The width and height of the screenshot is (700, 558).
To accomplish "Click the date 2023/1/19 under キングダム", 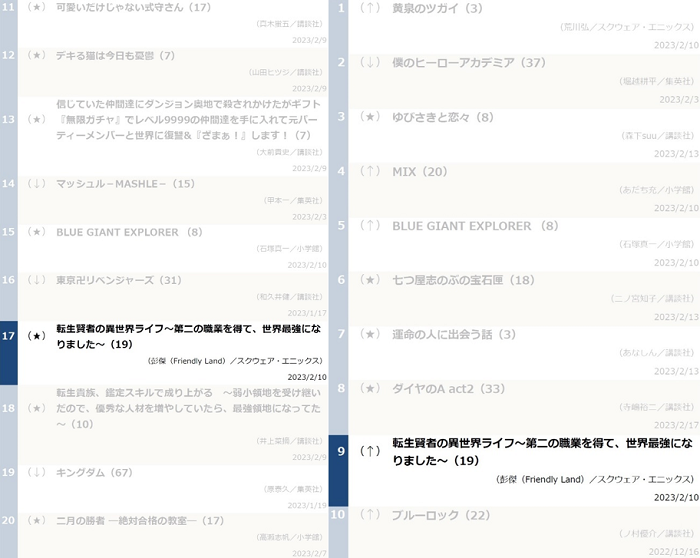I will (x=307, y=506).
